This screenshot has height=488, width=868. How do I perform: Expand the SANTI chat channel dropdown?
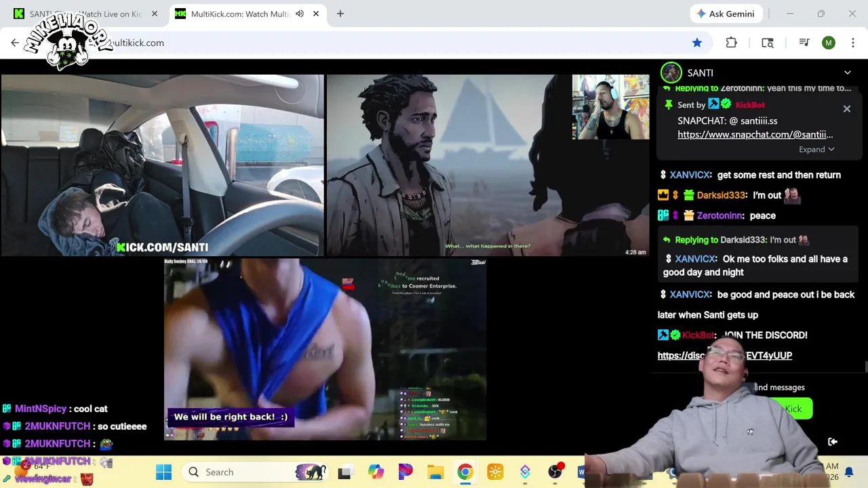pos(848,73)
